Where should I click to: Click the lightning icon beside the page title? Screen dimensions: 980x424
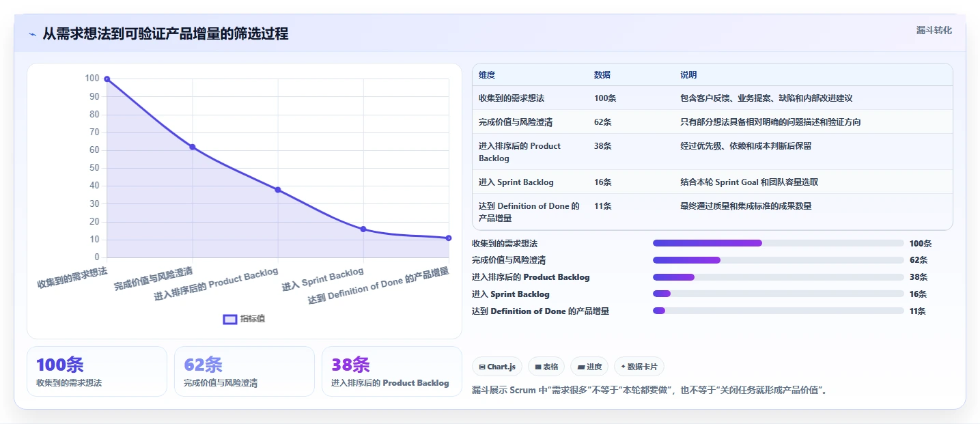tap(32, 34)
